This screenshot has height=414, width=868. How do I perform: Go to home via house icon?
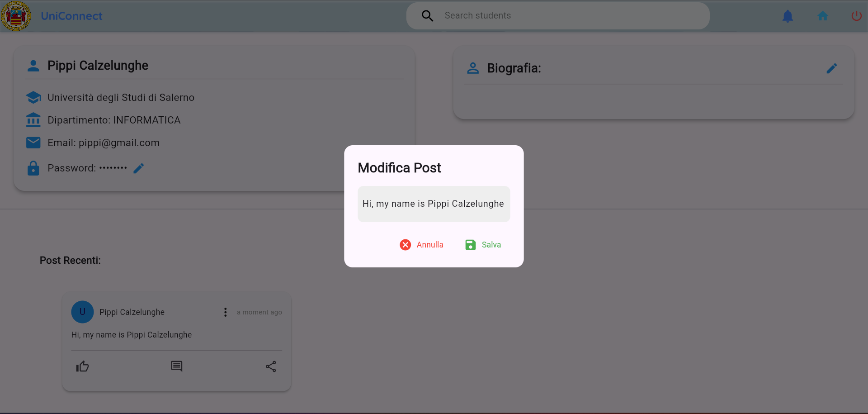[822, 16]
